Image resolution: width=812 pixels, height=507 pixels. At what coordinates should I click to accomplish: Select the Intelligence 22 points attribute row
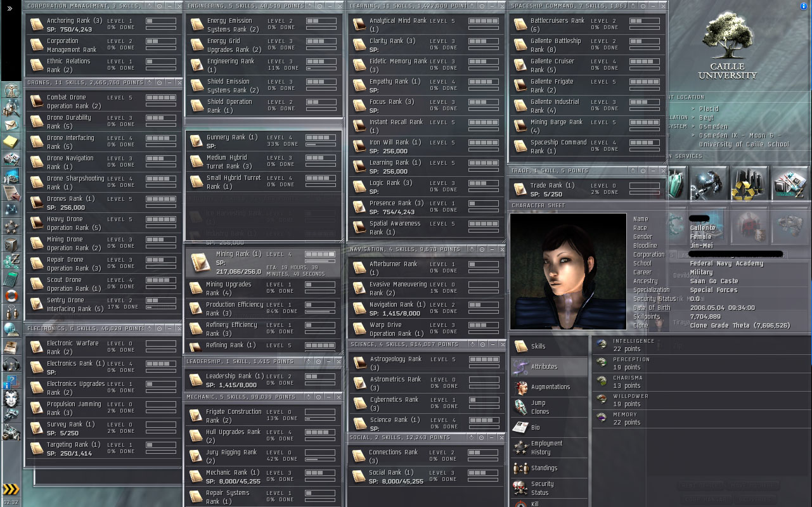[702, 345]
